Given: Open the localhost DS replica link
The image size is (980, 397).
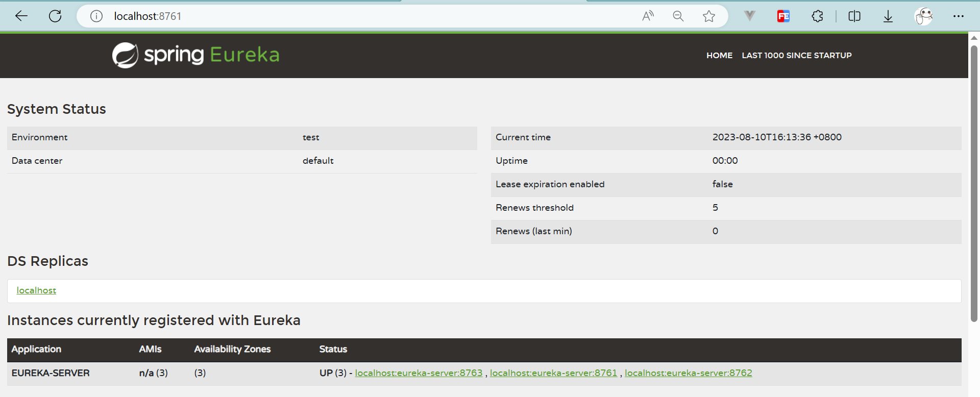Looking at the screenshot, I should pyautogui.click(x=36, y=290).
